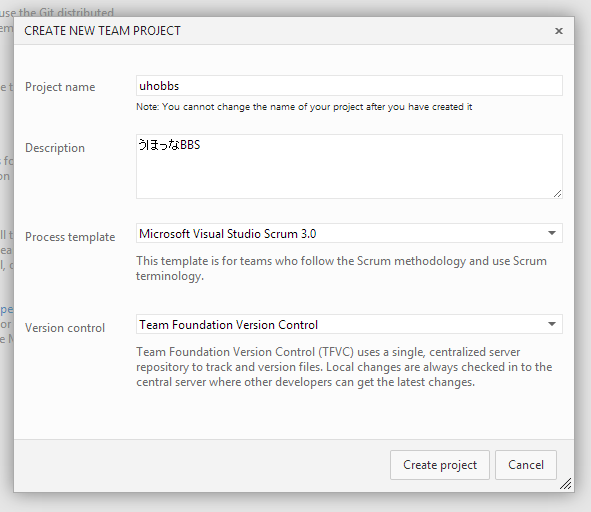Close the Create New Team Project dialog
The height and width of the screenshot is (512, 591).
[559, 31]
